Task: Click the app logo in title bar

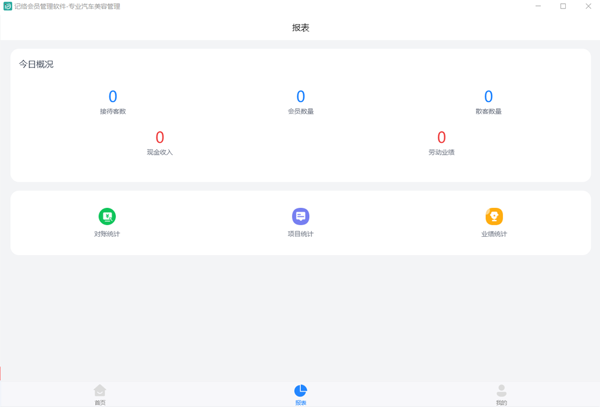Action: click(8, 6)
